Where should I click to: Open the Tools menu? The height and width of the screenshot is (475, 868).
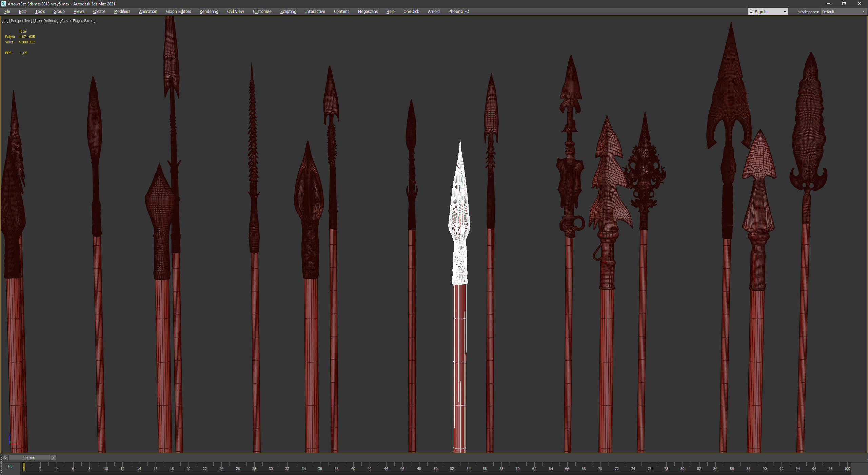pos(40,12)
